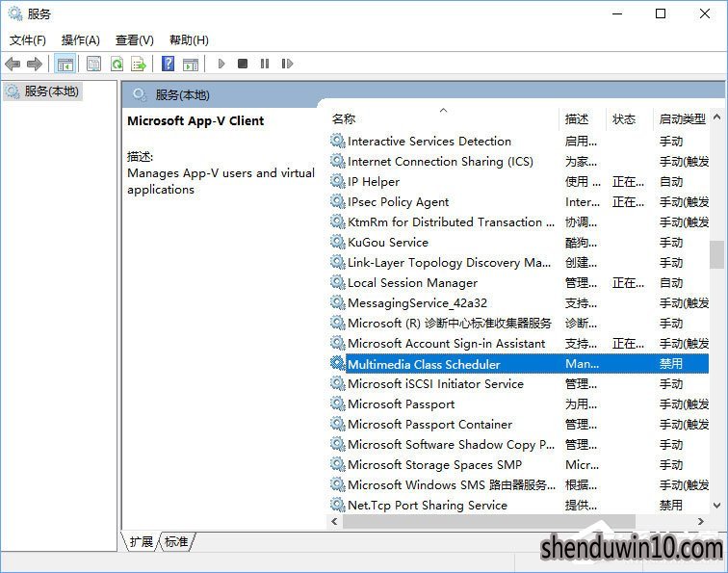This screenshot has width=728, height=573.
Task: Select the KuGou Service row
Action: click(519, 243)
